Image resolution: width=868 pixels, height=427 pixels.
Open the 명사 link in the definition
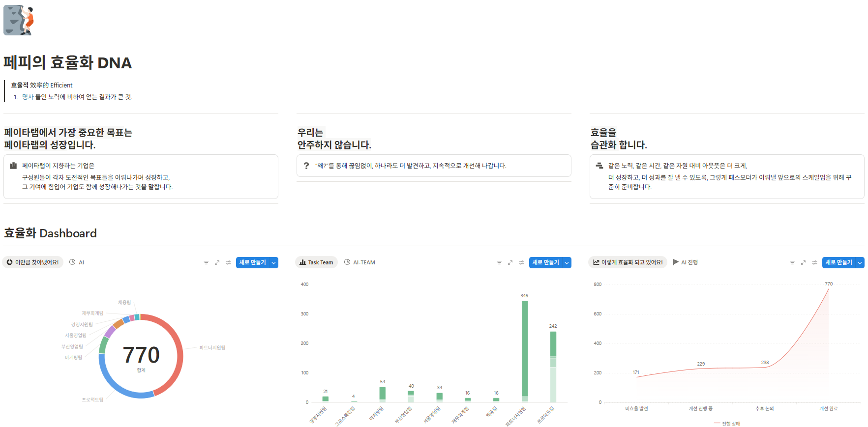click(28, 97)
